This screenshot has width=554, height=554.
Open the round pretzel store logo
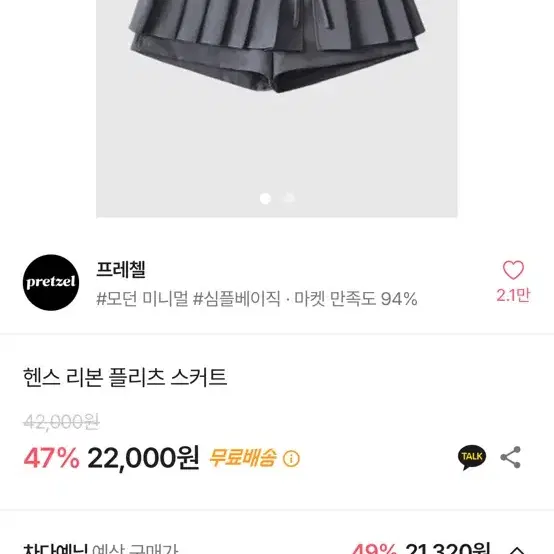tap(51, 282)
